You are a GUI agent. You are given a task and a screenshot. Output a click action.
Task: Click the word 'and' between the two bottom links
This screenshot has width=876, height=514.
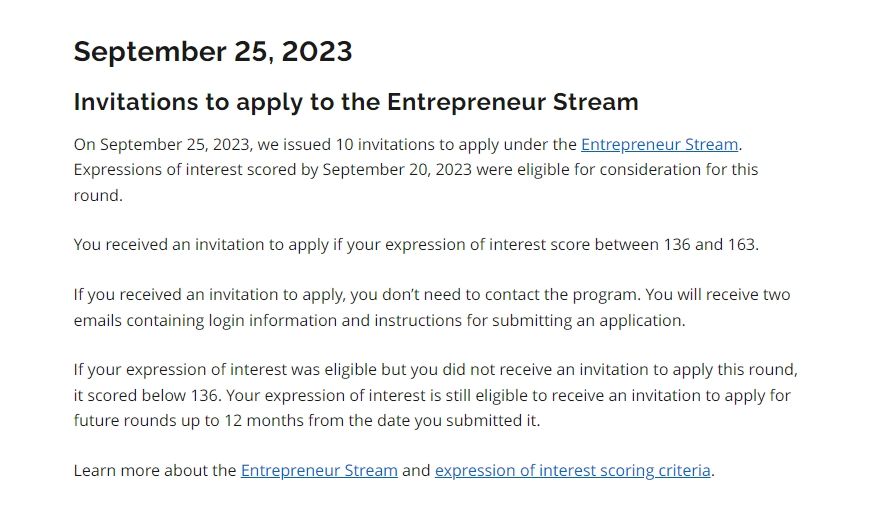click(x=416, y=470)
